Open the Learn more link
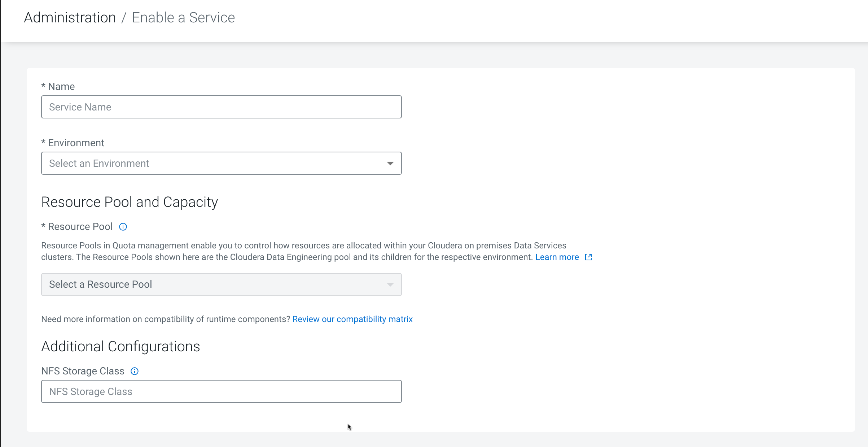This screenshot has height=447, width=868. pos(557,257)
